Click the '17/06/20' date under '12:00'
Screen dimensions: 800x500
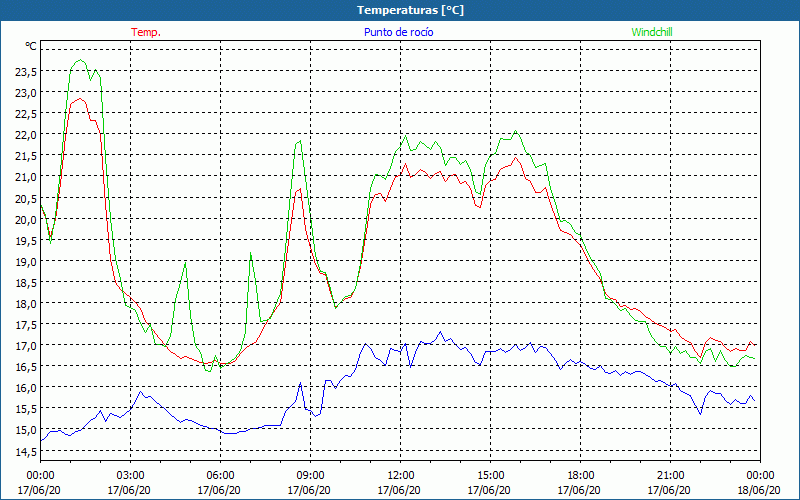(399, 490)
